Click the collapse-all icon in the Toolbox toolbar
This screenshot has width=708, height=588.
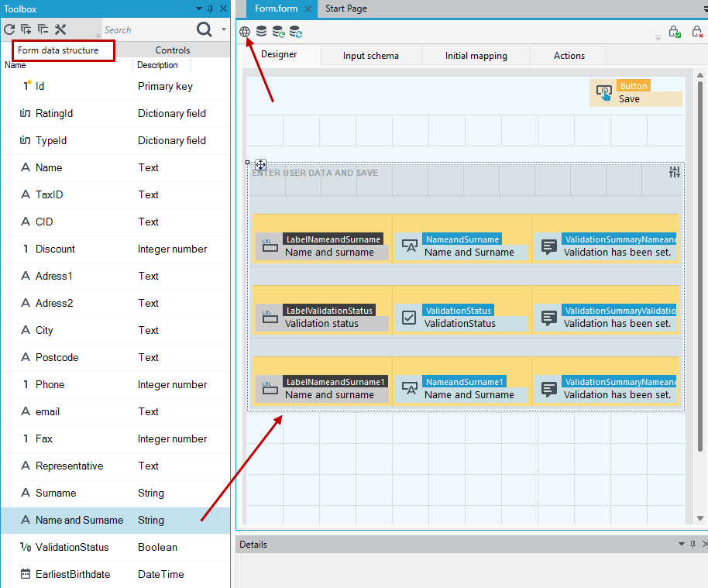[43, 29]
